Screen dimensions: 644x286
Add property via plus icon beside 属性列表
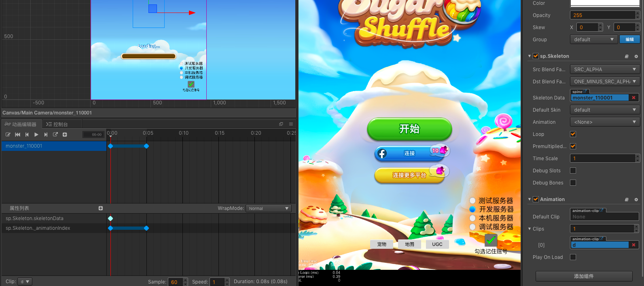pos(101,208)
